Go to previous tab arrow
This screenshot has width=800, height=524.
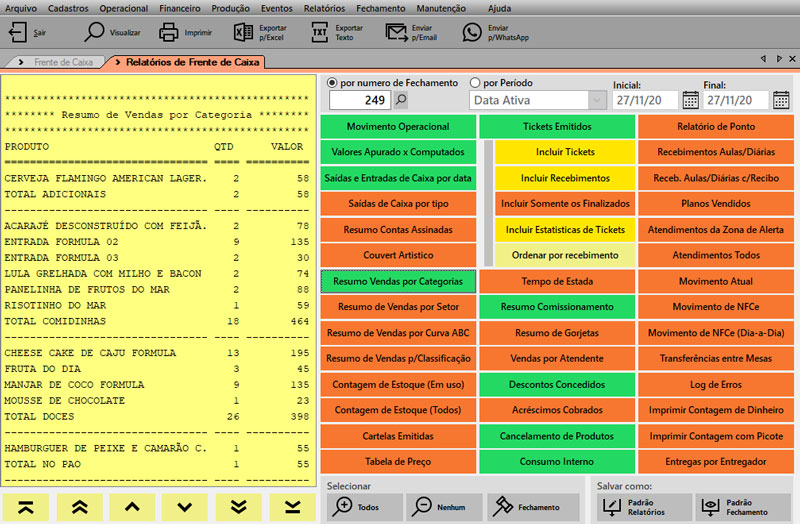click(x=763, y=59)
